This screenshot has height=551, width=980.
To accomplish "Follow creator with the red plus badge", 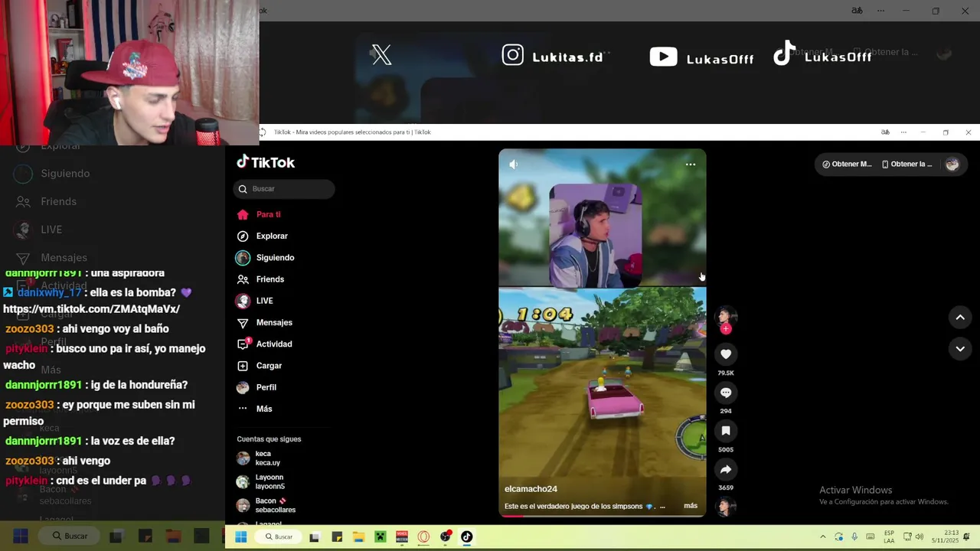I will 726,329.
